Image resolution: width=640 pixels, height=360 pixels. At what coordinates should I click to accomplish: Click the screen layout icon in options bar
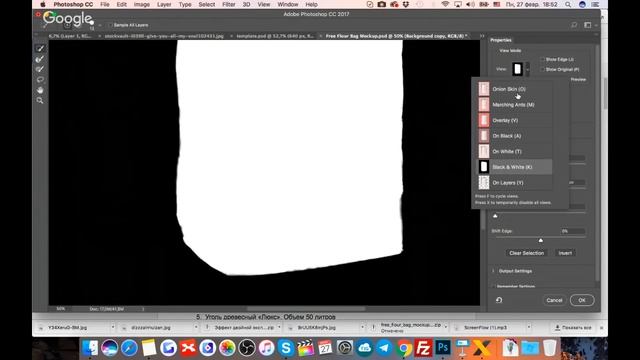pyautogui.click(x=587, y=25)
